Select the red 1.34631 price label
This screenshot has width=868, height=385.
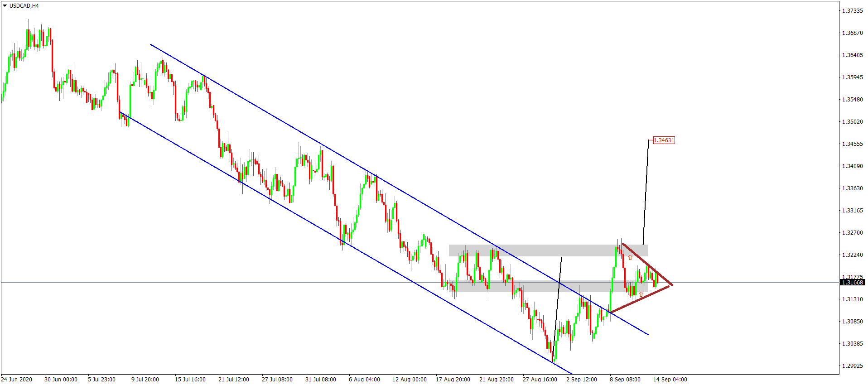[x=664, y=140]
